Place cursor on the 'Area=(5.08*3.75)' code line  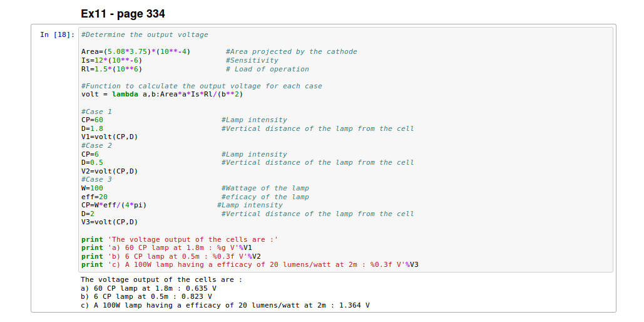[x=136, y=51]
